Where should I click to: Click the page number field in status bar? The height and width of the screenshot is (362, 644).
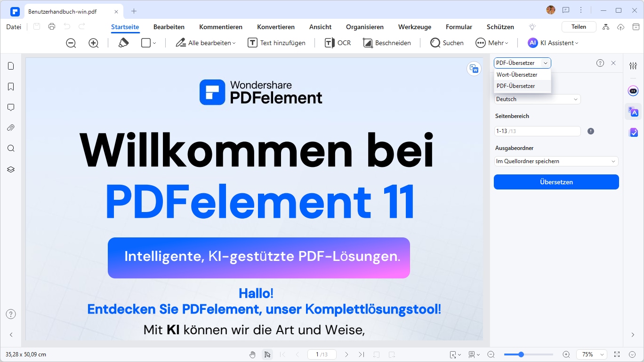point(322,354)
